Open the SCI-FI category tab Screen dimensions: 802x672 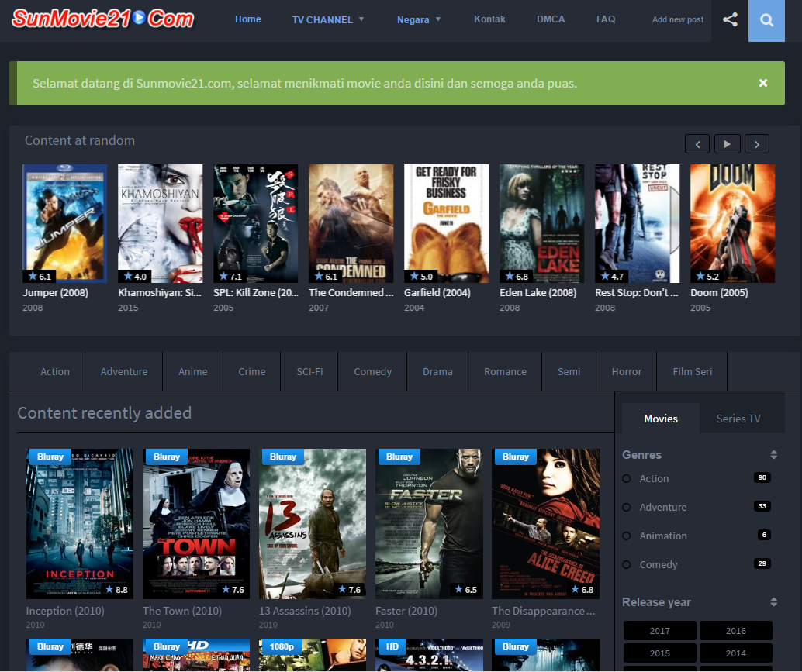tap(309, 371)
